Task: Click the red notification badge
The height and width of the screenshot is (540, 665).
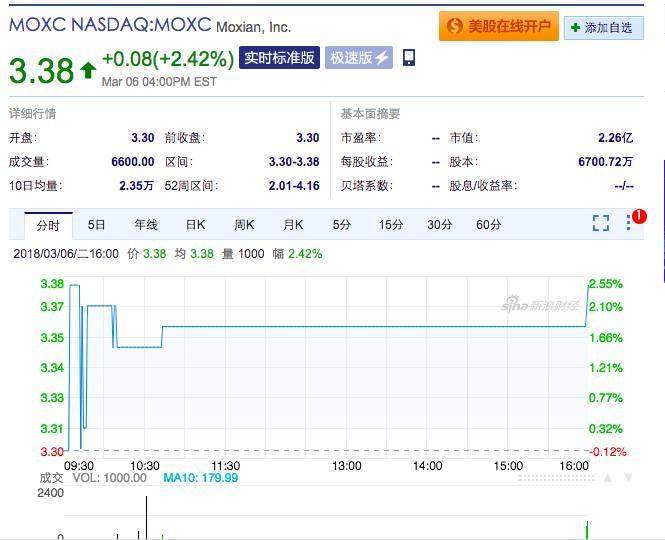Action: point(639,216)
